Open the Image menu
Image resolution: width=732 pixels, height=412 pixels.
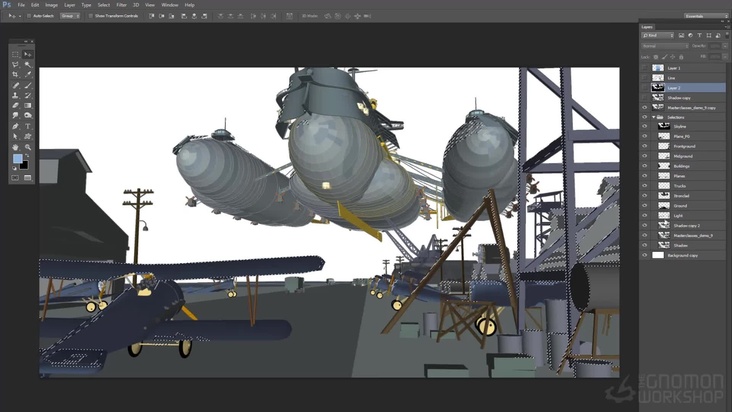(x=51, y=5)
